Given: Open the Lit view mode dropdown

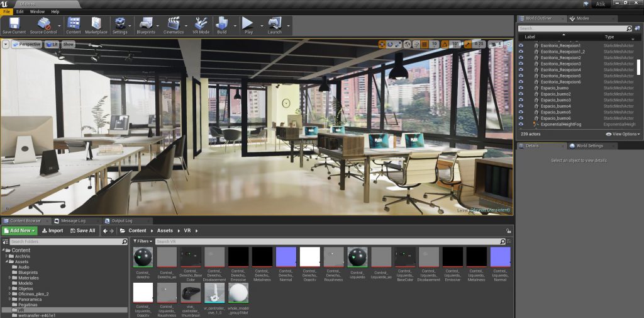Looking at the screenshot, I should 52,45.
